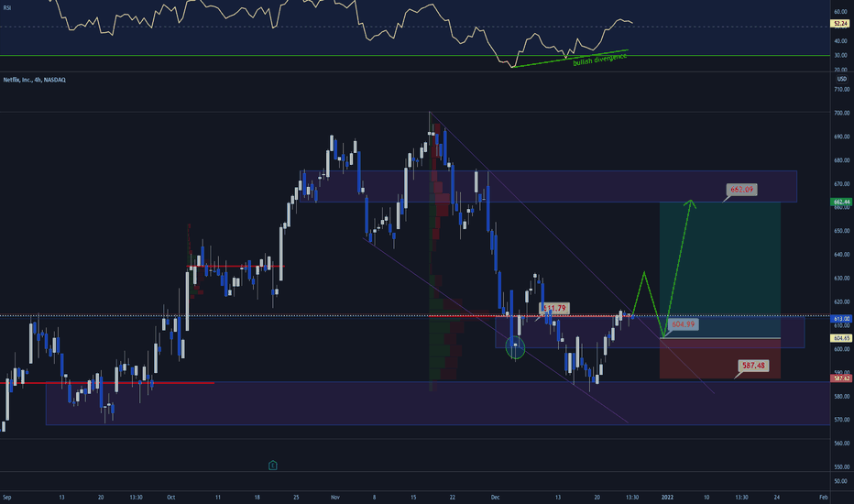
Task: Click the blue 613.00 current price tag
Action: coord(841,319)
